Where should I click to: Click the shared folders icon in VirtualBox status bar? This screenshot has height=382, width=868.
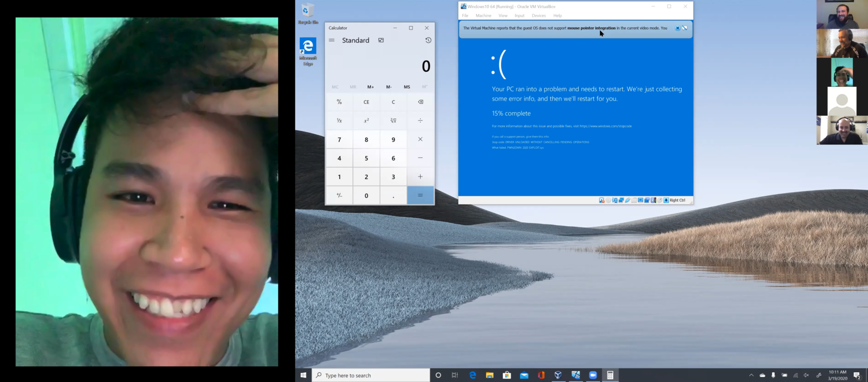634,200
